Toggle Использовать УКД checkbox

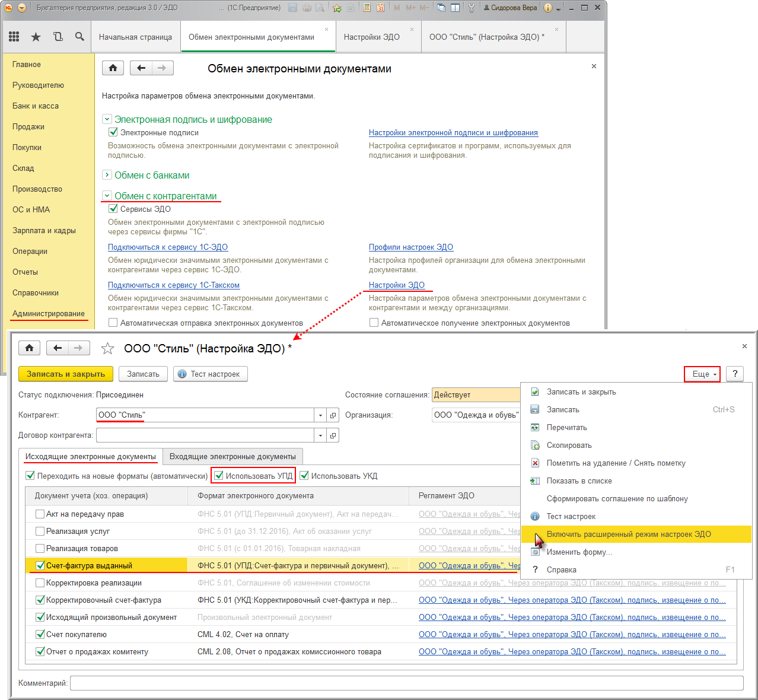304,476
